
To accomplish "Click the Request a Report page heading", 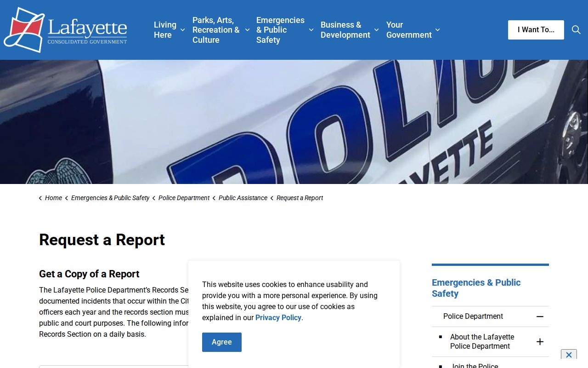I will coord(102,240).
